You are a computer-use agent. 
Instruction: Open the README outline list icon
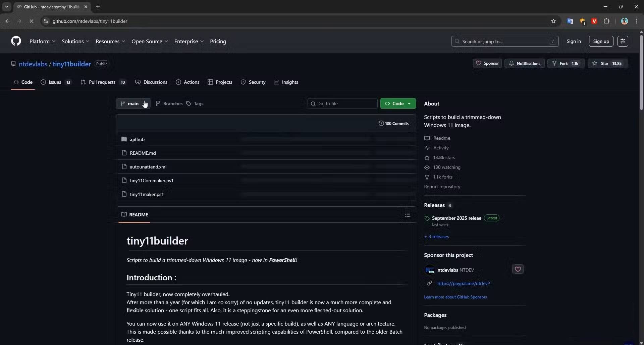tap(407, 215)
